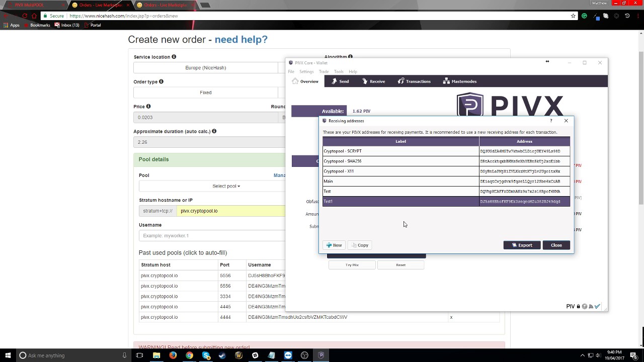Auto-fill past pool row with port 3334
This screenshot has height=362, width=644.
tap(212, 296)
